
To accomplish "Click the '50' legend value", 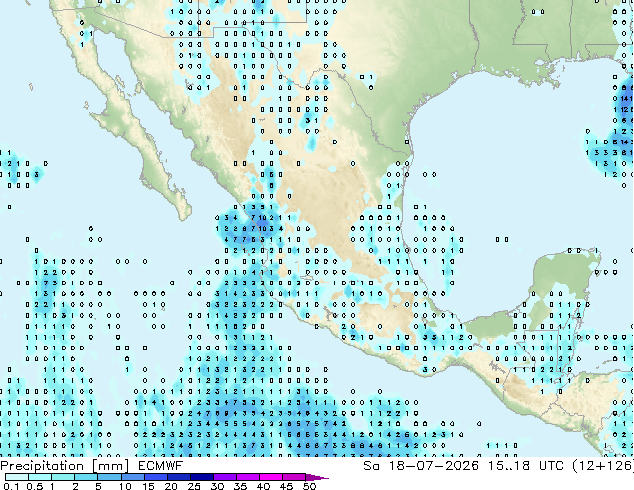I will (x=309, y=486).
